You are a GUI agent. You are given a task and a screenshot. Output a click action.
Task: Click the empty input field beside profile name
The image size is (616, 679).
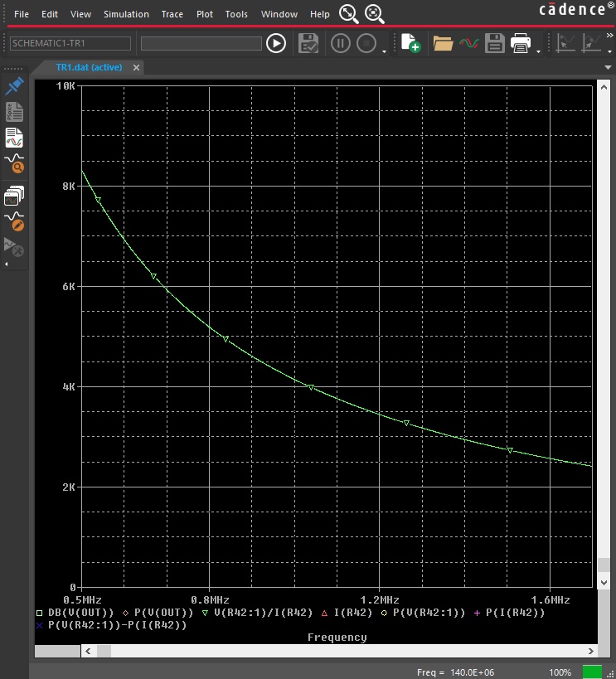pos(201,43)
